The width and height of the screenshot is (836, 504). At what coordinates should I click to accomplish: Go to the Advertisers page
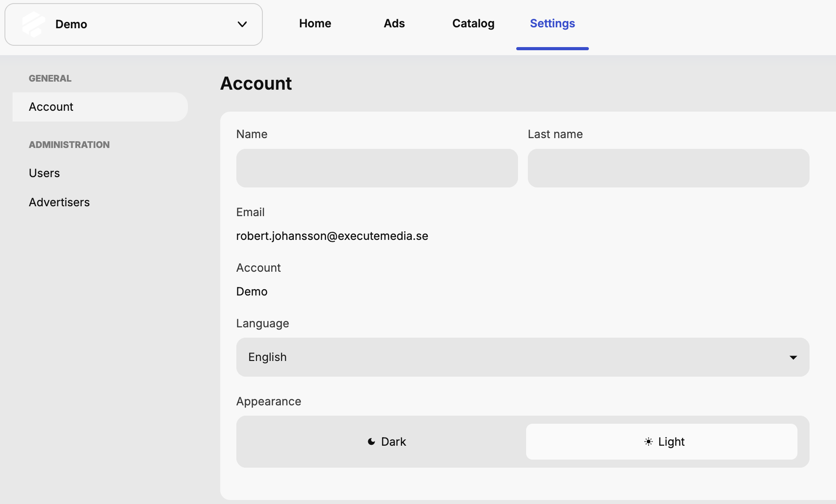(x=59, y=202)
